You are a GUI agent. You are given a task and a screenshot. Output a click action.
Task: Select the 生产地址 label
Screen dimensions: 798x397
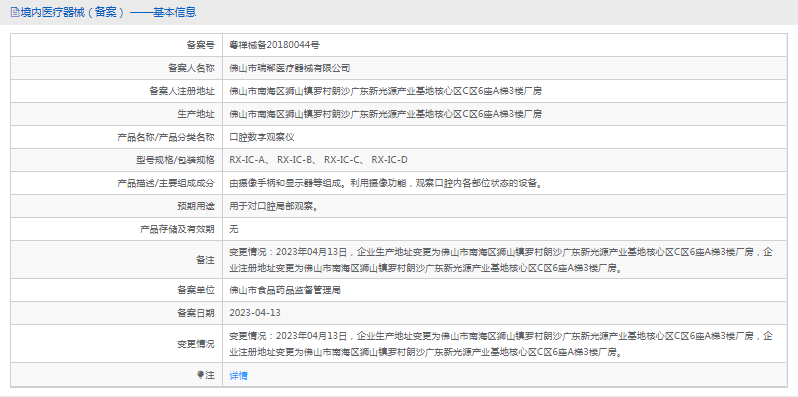195,114
